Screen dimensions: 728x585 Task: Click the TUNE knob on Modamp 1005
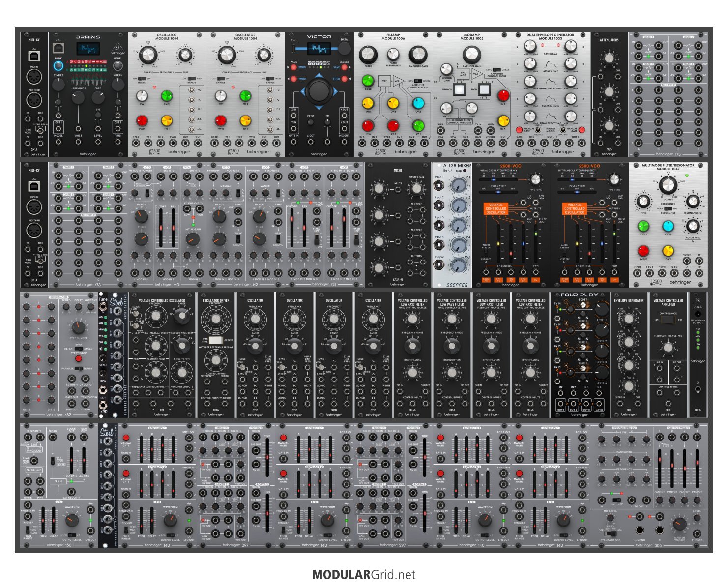click(472, 108)
